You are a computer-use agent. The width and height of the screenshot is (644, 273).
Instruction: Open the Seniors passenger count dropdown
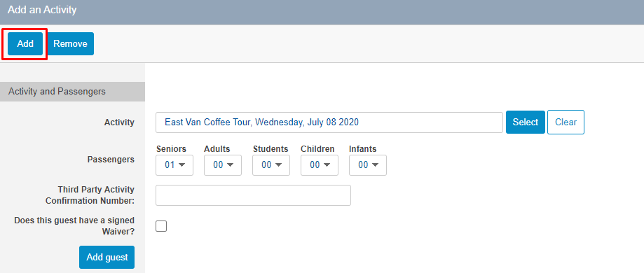coord(174,165)
